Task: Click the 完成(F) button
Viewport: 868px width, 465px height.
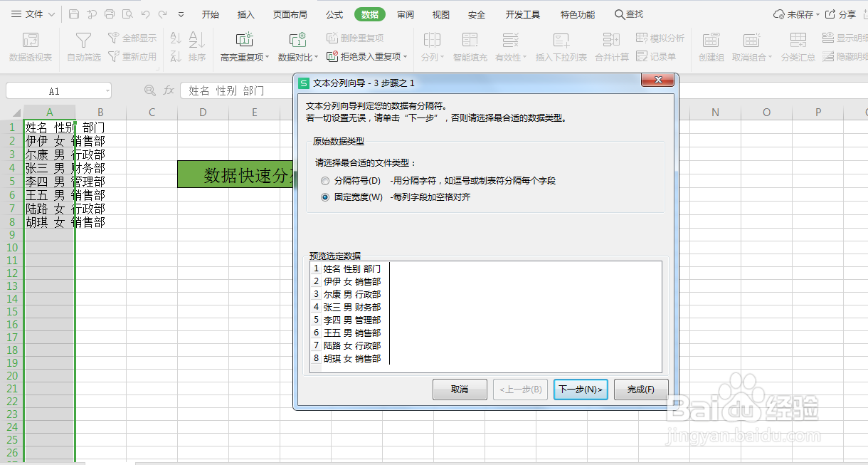Action: click(641, 390)
